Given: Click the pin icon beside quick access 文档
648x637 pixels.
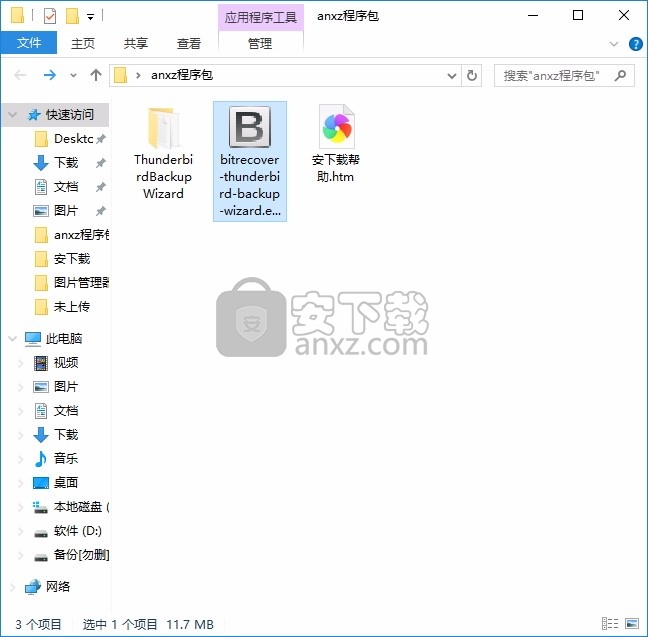Looking at the screenshot, I should 101,187.
